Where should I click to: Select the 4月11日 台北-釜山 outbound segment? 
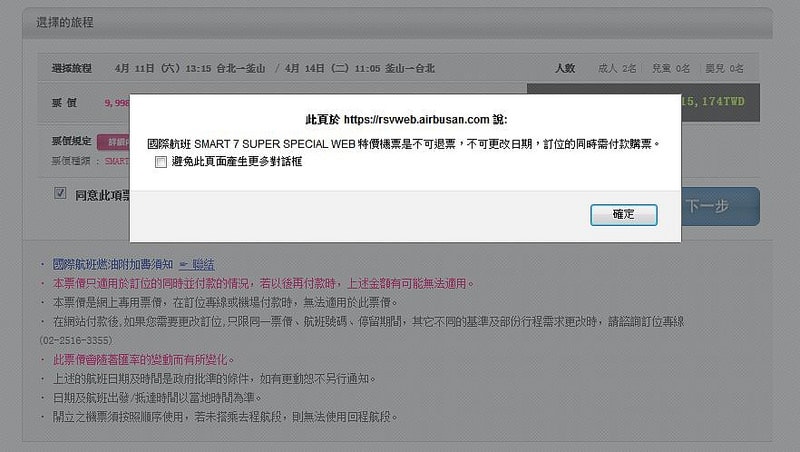tap(190, 68)
